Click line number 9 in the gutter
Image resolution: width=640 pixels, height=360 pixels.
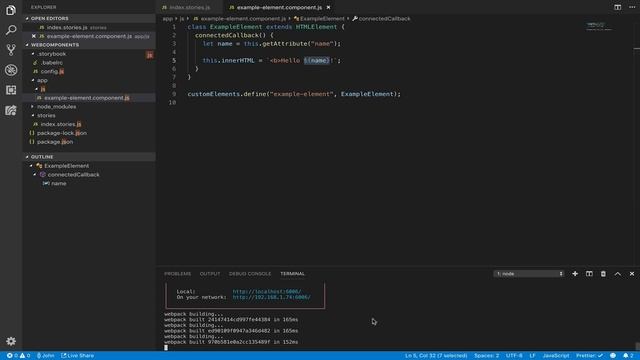174,94
